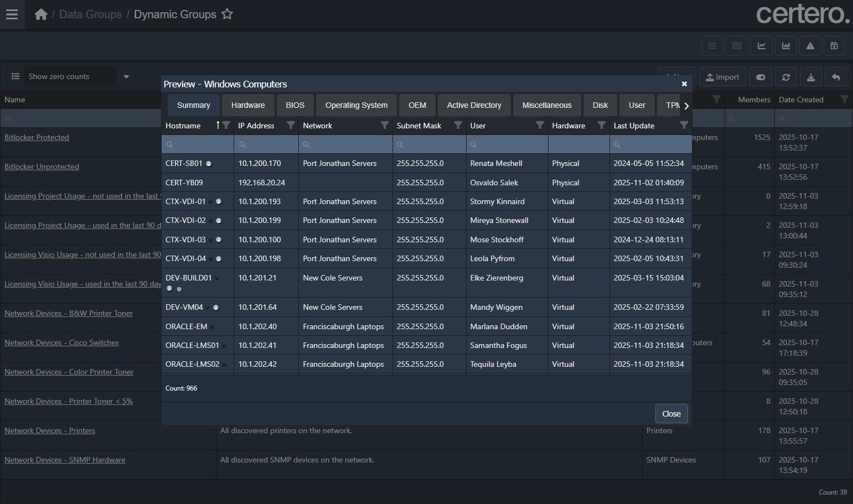Click the warning triangle alert icon
The height and width of the screenshot is (504, 853).
point(810,46)
